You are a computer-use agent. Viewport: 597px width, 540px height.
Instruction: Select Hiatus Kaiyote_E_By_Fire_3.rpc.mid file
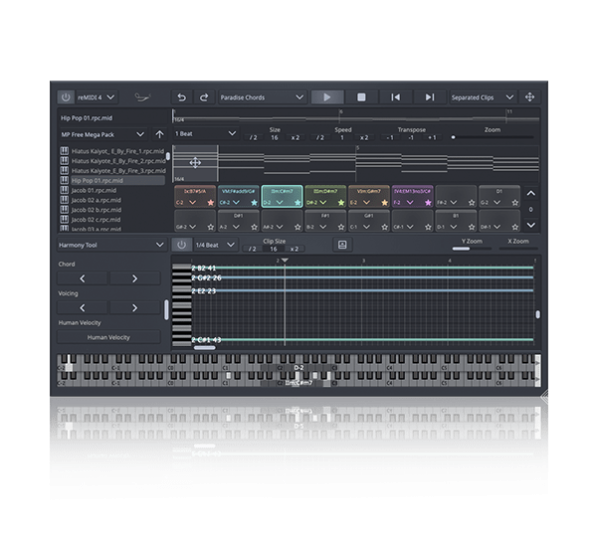point(118,171)
